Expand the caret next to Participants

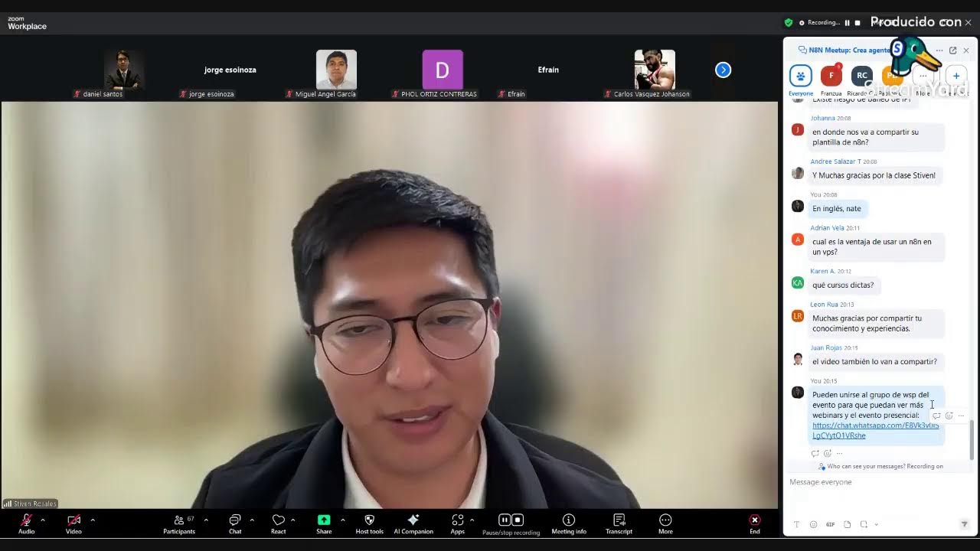(x=205, y=520)
